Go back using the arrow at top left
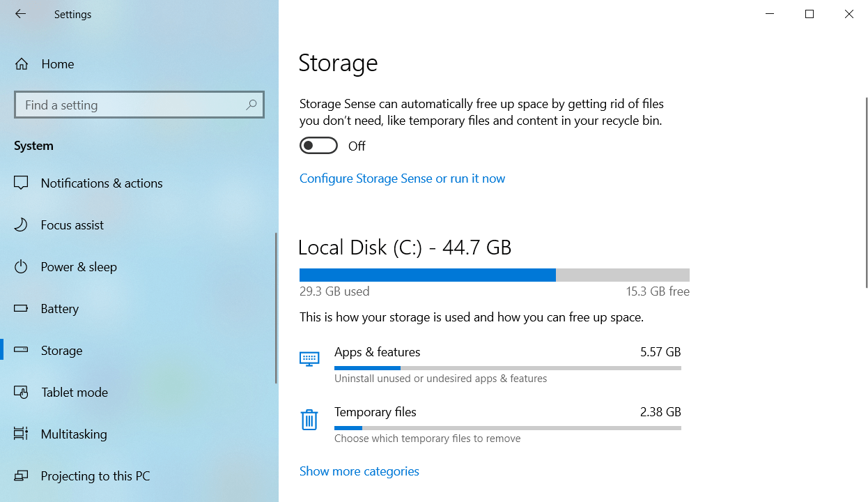The height and width of the screenshot is (502, 868). pos(20,13)
